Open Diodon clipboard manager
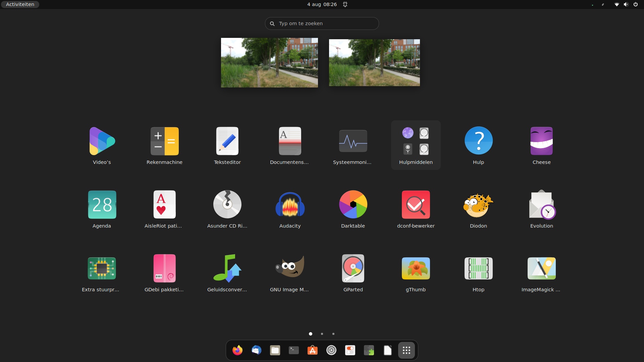 (x=478, y=205)
